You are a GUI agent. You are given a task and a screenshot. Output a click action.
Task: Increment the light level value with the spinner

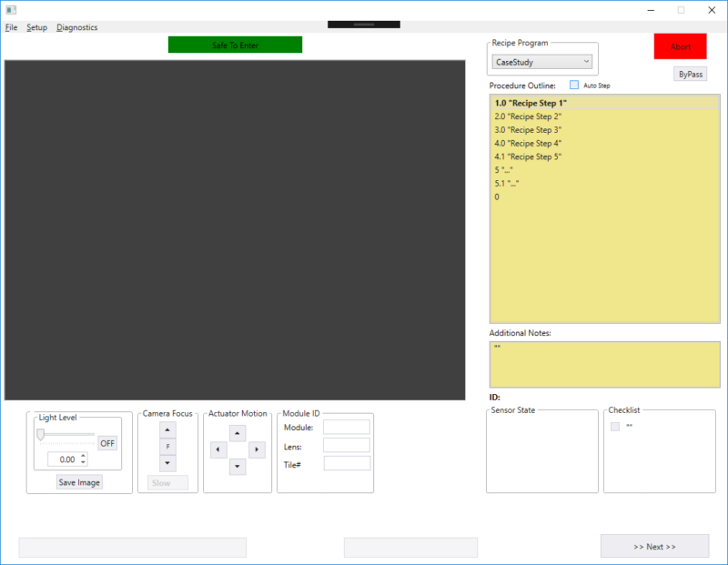coord(83,455)
